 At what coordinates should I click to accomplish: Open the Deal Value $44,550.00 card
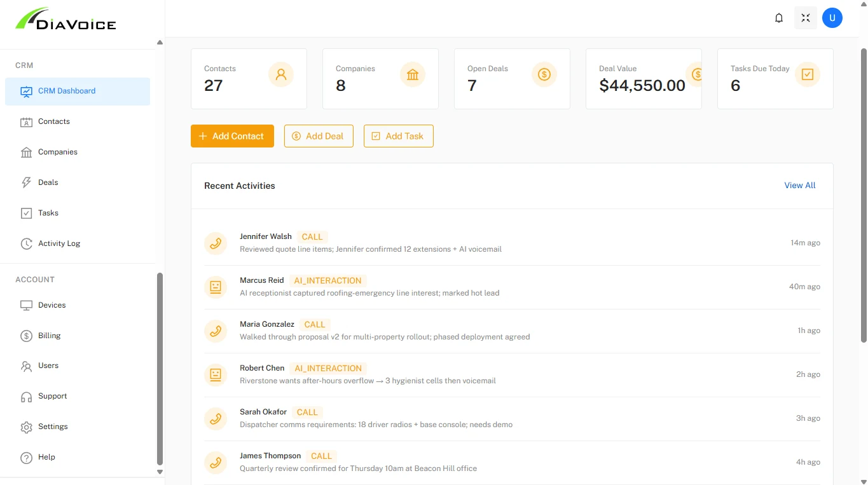point(644,79)
